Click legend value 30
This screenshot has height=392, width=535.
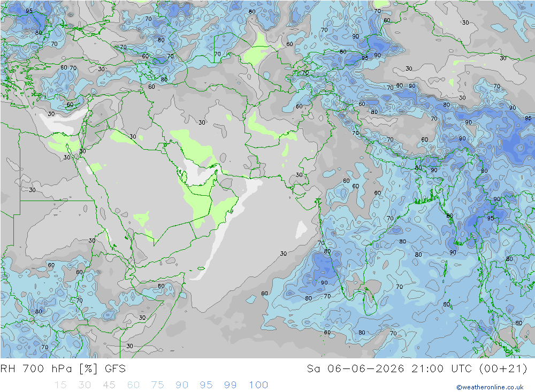click(x=85, y=385)
